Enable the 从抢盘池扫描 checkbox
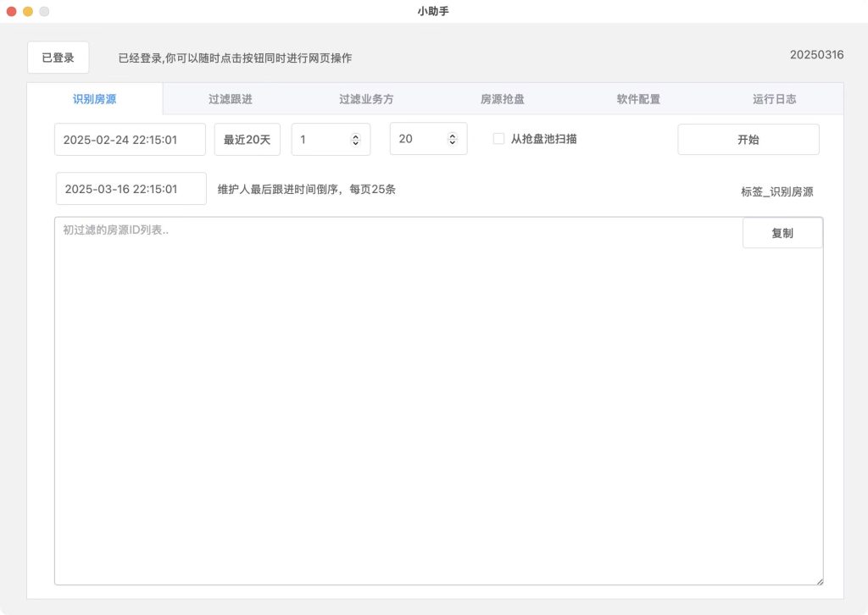 498,139
